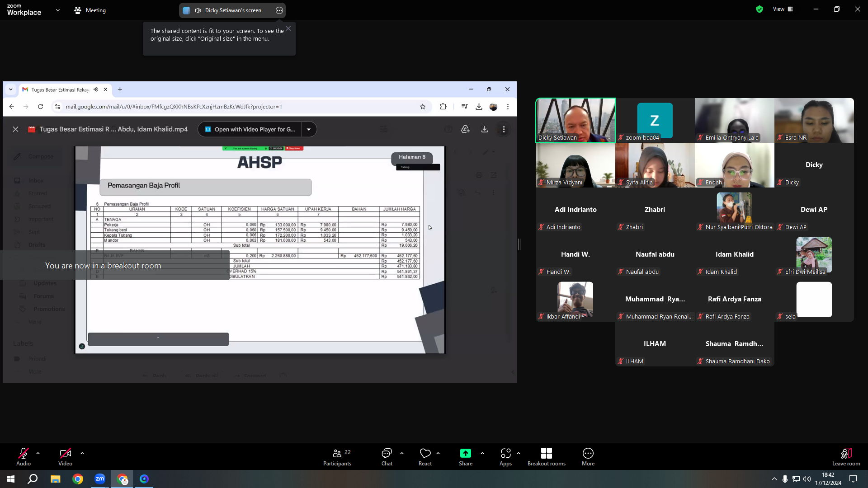Select Syifa Alifia's video tile

[655, 165]
